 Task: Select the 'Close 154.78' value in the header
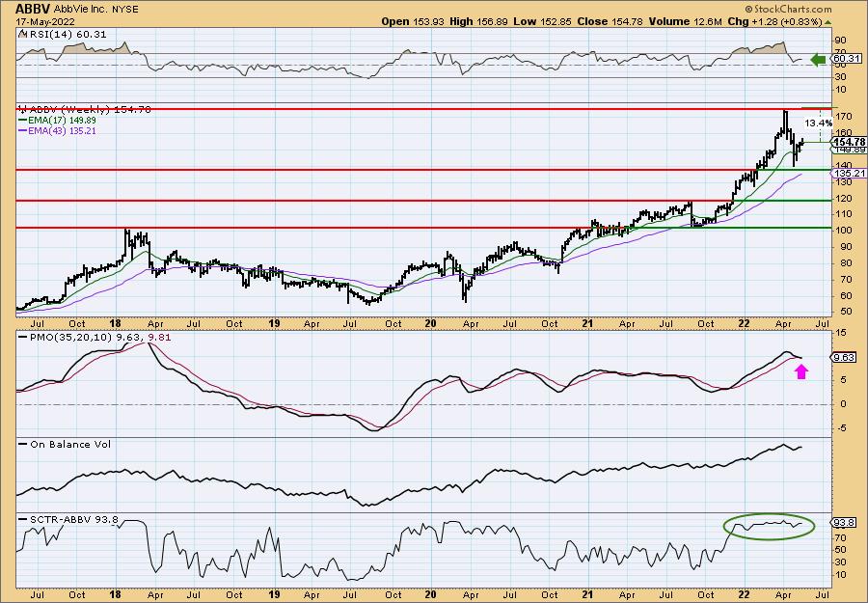click(610, 21)
